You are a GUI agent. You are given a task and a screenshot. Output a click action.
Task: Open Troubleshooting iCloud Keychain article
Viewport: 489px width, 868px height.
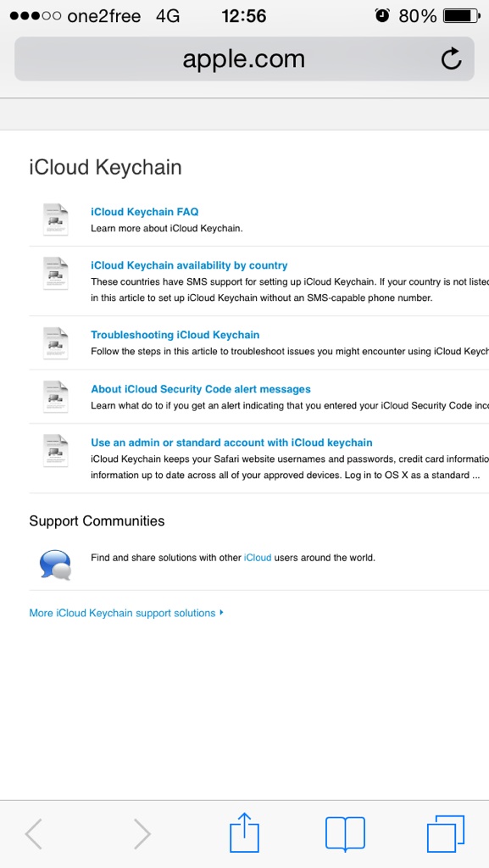[x=175, y=335]
